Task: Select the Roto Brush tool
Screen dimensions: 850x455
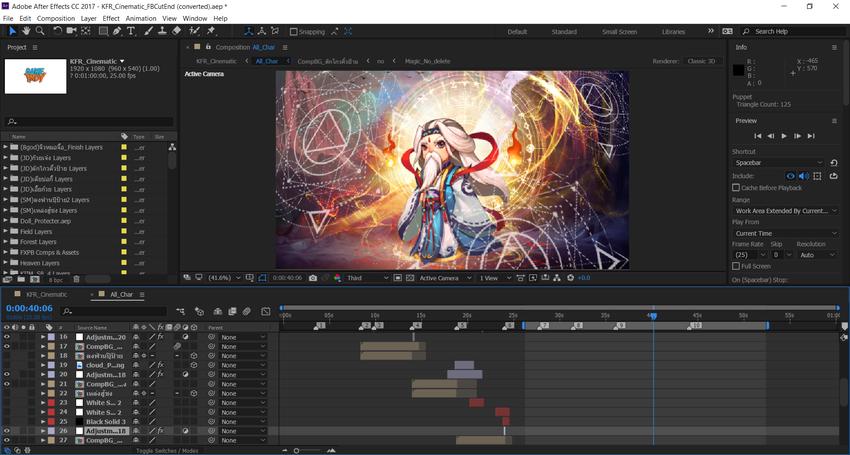Action: 194,31
